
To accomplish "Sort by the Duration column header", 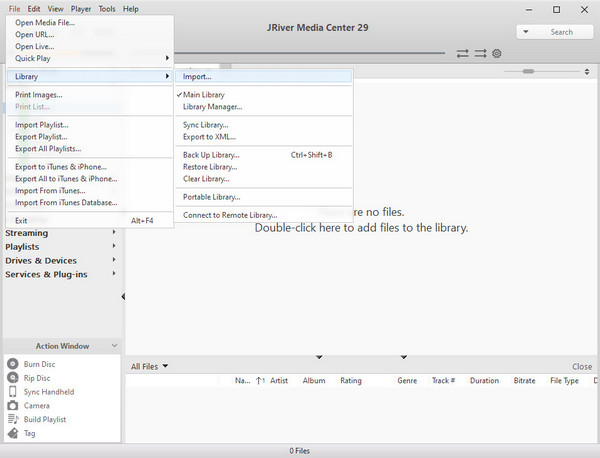I will (x=484, y=380).
